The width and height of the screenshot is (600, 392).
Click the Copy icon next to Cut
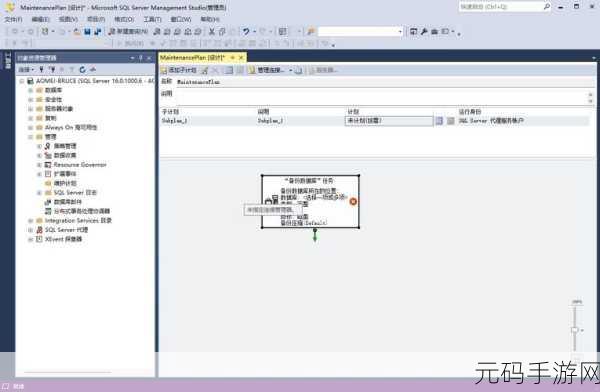point(222,32)
